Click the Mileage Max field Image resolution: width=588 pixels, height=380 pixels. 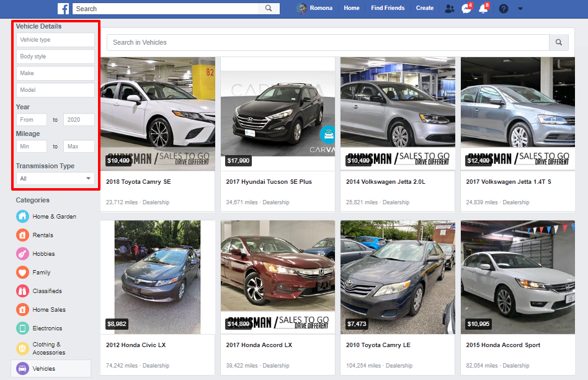[x=79, y=147]
